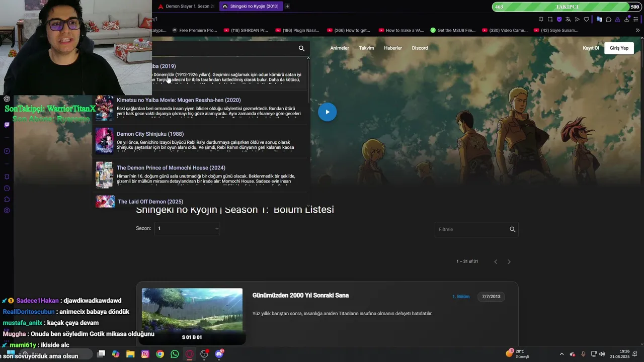
Task: Switch to the Demon Slayer 1. Sezon tab
Action: (x=186, y=6)
